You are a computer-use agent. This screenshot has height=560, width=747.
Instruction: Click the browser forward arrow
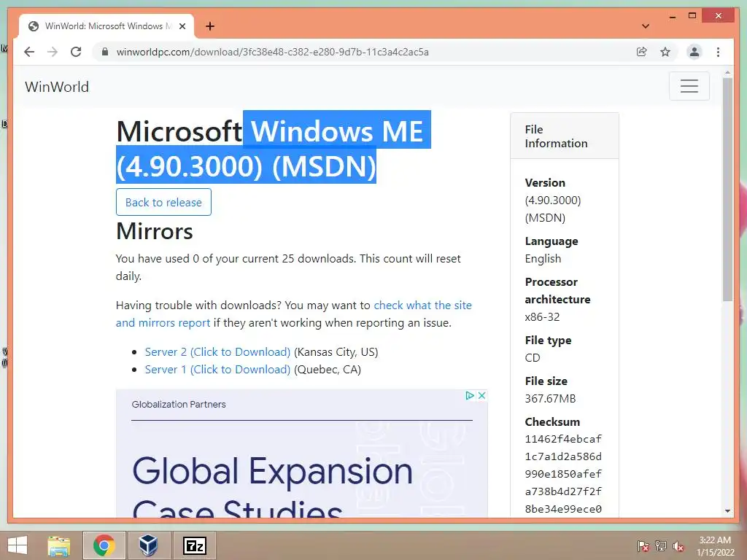[x=53, y=52]
